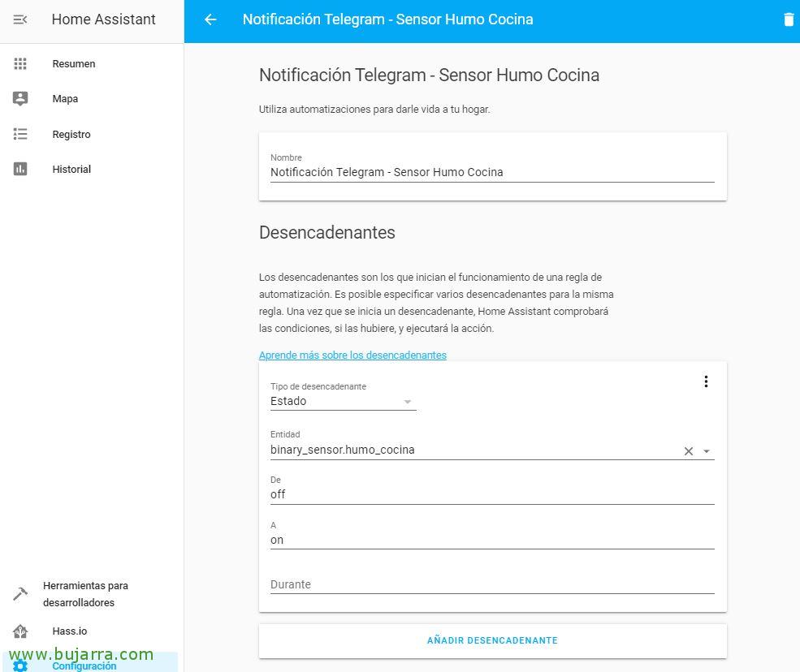Open the Hass.io house icon

pyautogui.click(x=19, y=631)
